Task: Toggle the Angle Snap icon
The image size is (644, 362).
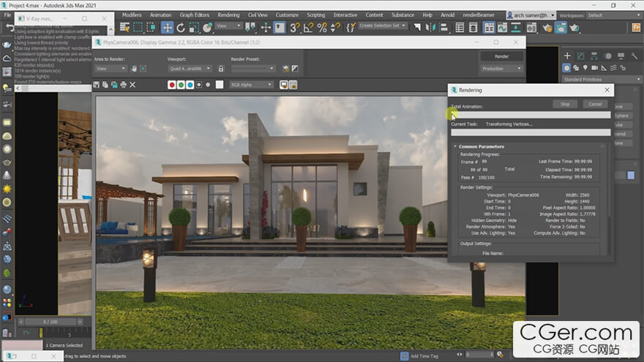Action: [x=308, y=28]
